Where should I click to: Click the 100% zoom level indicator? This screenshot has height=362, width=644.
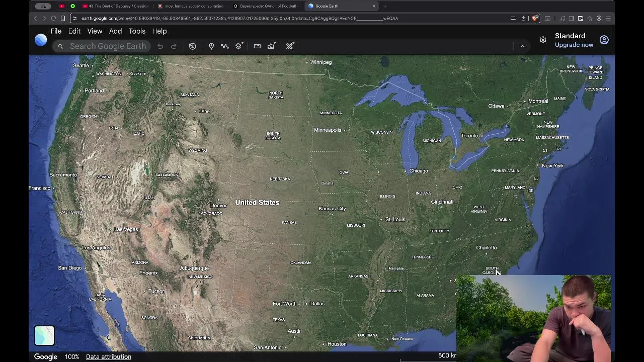pyautogui.click(x=72, y=357)
